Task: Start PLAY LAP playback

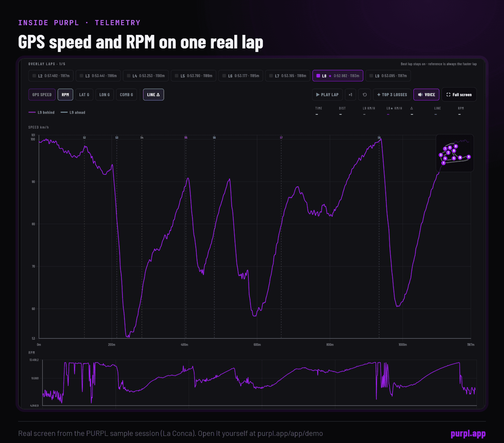Action: [327, 95]
